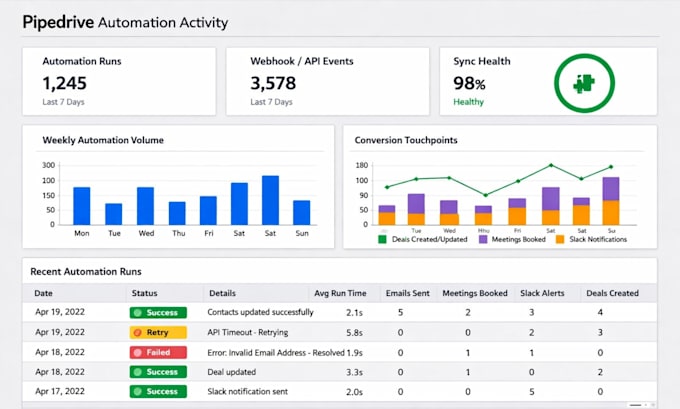The width and height of the screenshot is (680, 409).
Task: Click Success badge in Deal updated row
Action: (158, 372)
